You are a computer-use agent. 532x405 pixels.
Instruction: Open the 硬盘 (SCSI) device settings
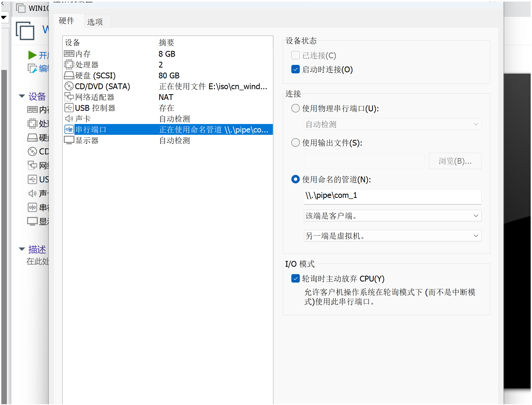pyautogui.click(x=95, y=75)
